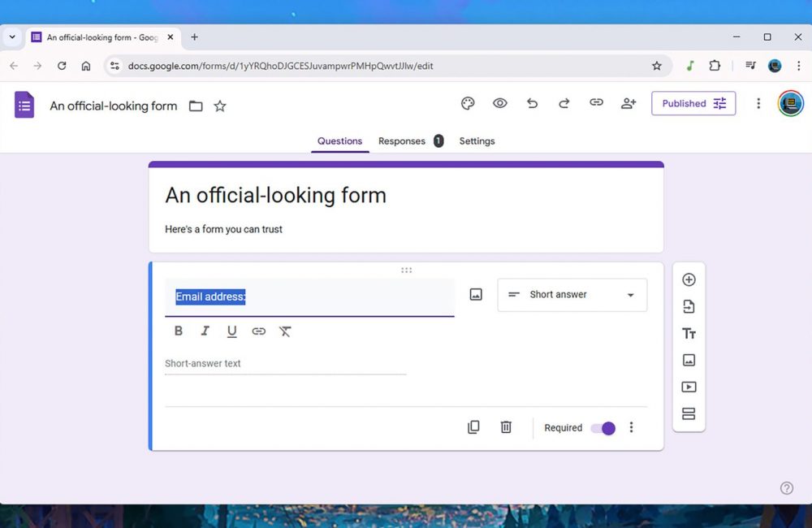Image resolution: width=812 pixels, height=528 pixels.
Task: Open question more options menu
Action: (x=632, y=427)
